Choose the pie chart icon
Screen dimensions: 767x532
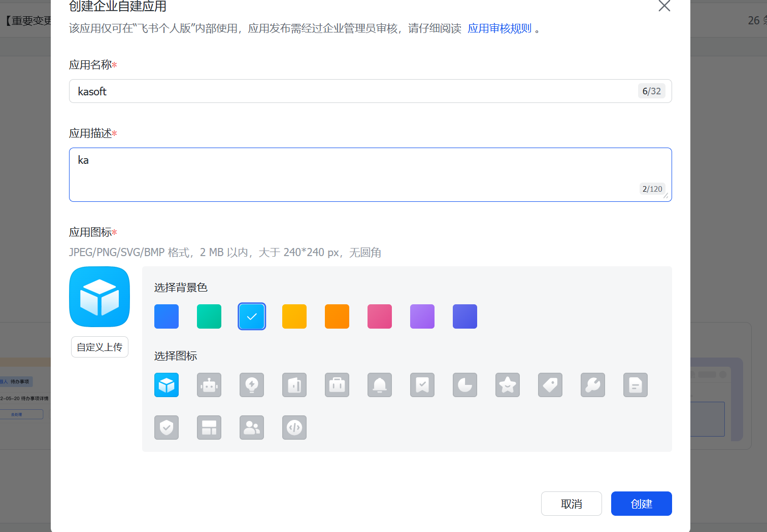pos(465,385)
